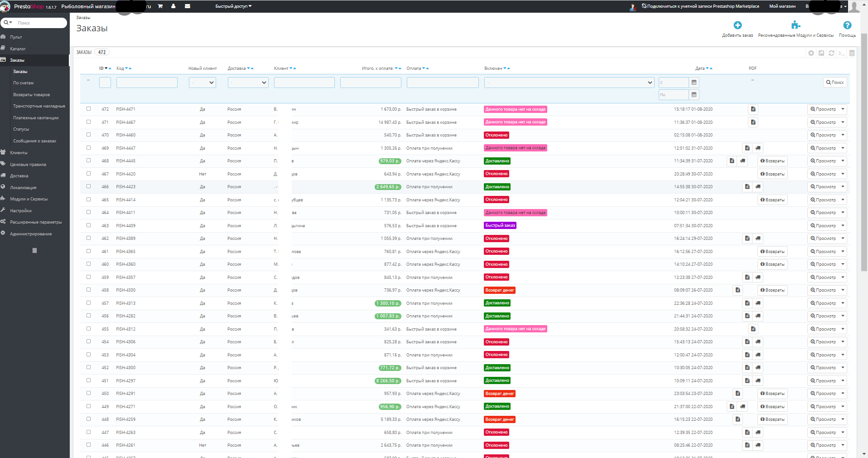Click the Поиск filter button
868x458 pixels.
[x=834, y=83]
